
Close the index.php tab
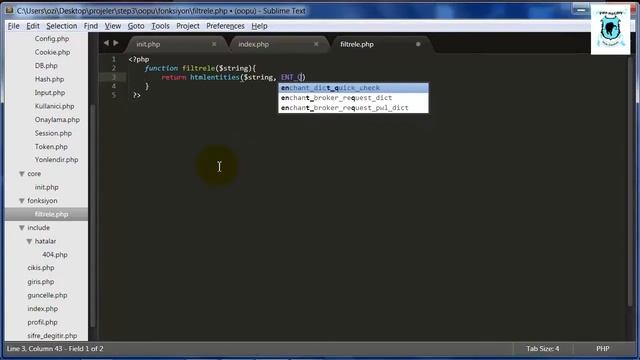coord(316,44)
